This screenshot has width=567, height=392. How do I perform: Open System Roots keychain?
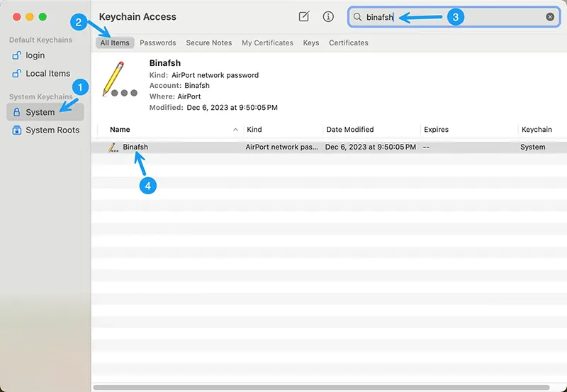45,130
